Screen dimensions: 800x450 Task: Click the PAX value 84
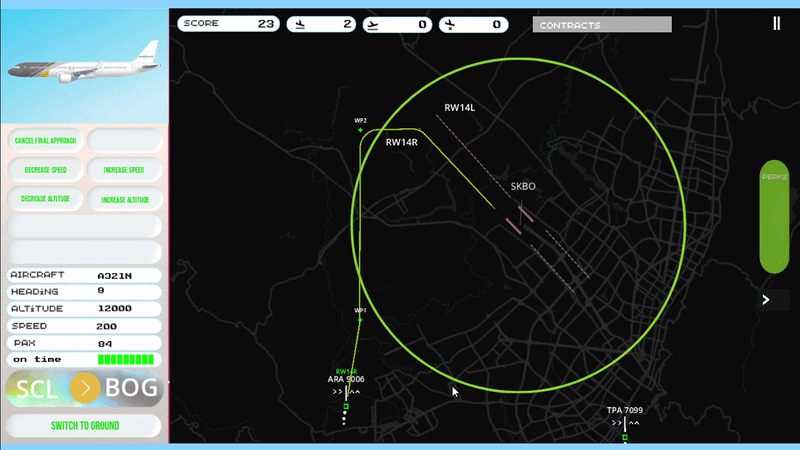[105, 343]
